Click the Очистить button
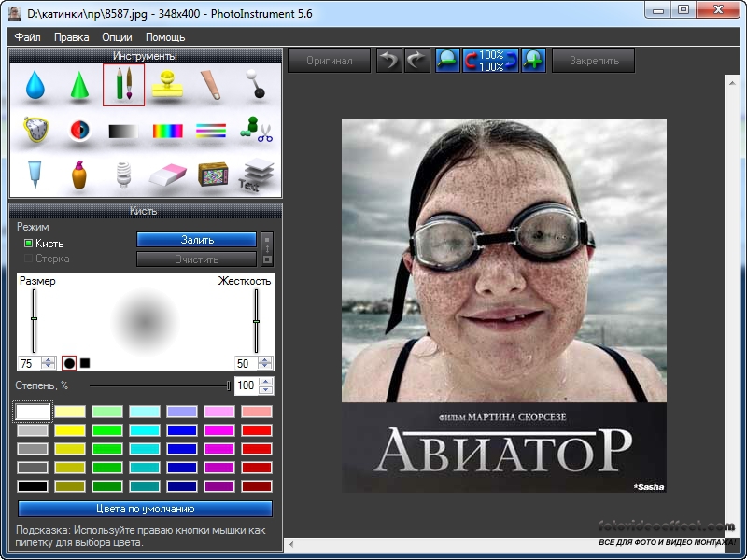The width and height of the screenshot is (747, 560). pyautogui.click(x=197, y=259)
